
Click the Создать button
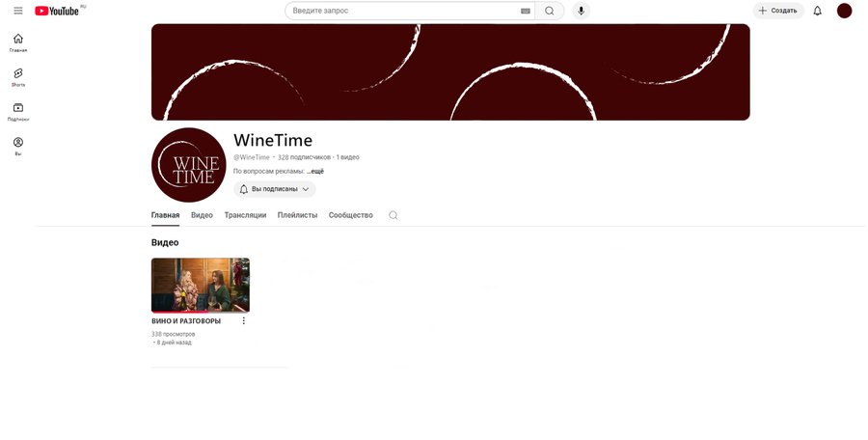coord(777,11)
